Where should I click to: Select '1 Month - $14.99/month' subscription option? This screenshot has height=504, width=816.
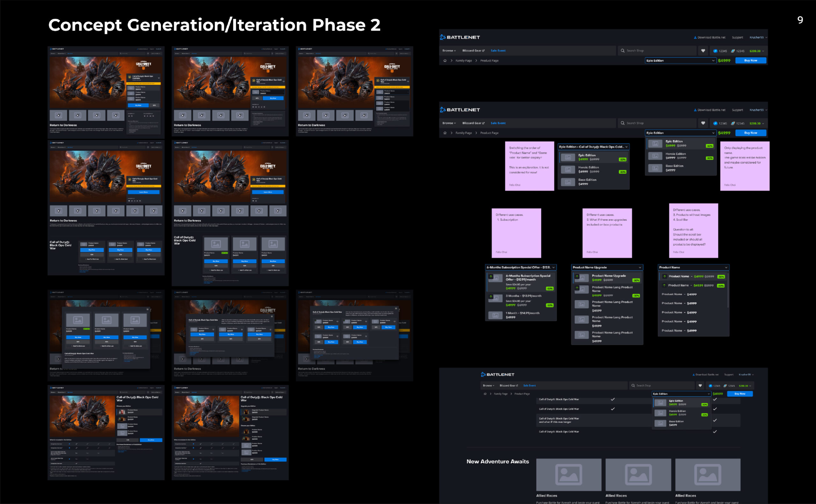tap(521, 315)
